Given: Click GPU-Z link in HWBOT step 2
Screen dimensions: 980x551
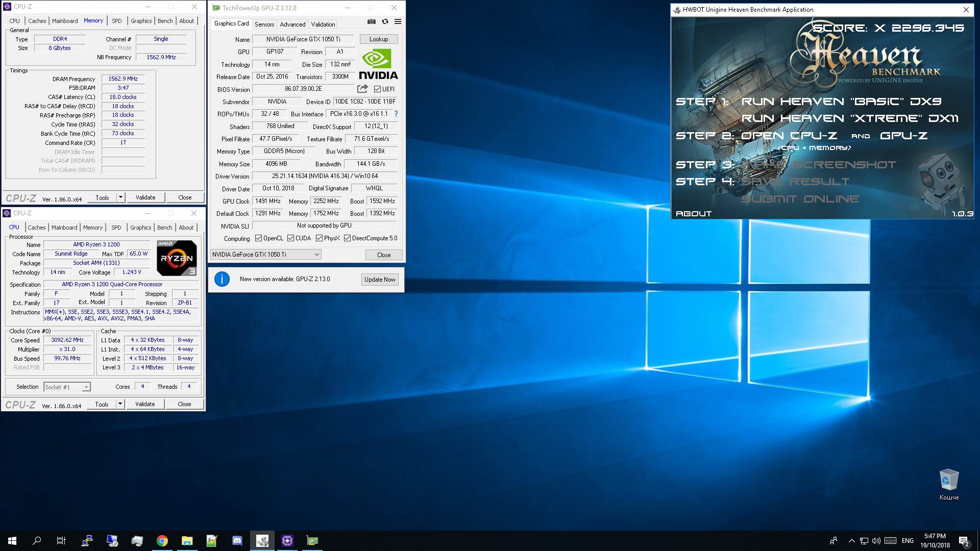Looking at the screenshot, I should (904, 136).
